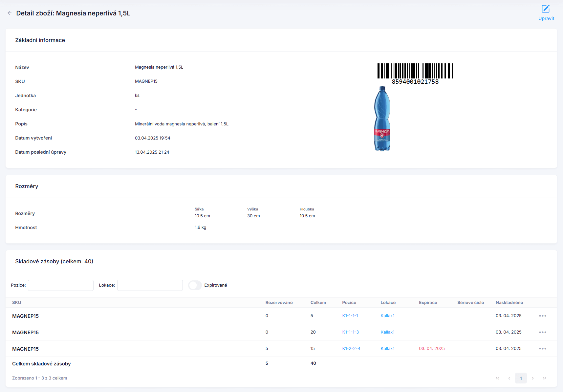Sort by Sériové číslo column header

[471, 303]
